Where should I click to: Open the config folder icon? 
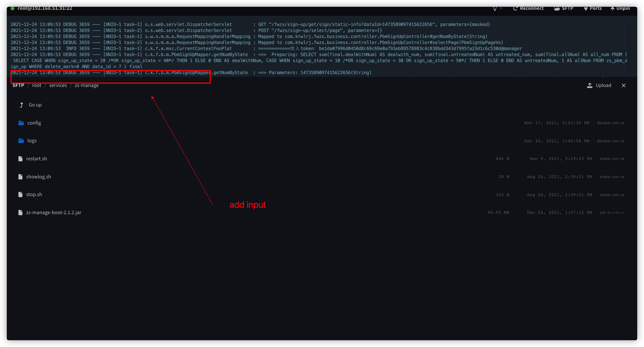[x=21, y=123]
